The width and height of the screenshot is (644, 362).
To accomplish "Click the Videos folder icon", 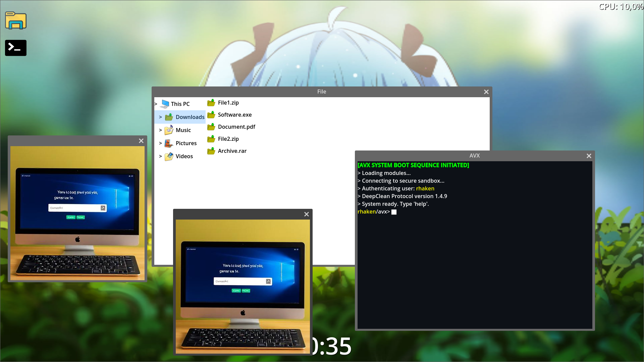I will point(168,156).
